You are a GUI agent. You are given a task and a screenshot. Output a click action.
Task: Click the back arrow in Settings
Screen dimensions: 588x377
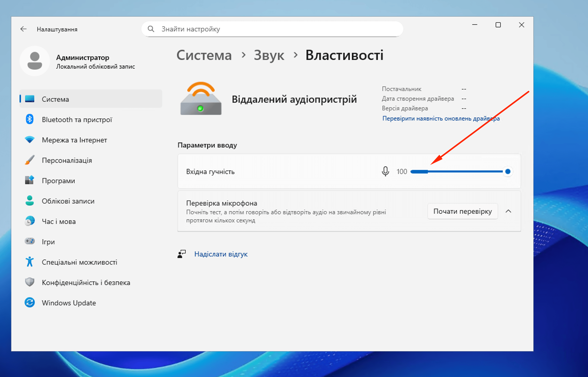point(23,29)
